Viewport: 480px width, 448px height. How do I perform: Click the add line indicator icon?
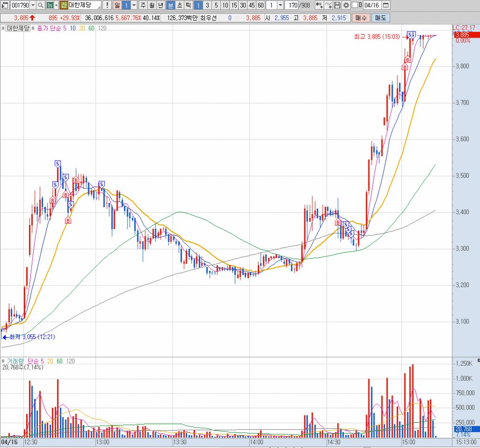[329, 5]
